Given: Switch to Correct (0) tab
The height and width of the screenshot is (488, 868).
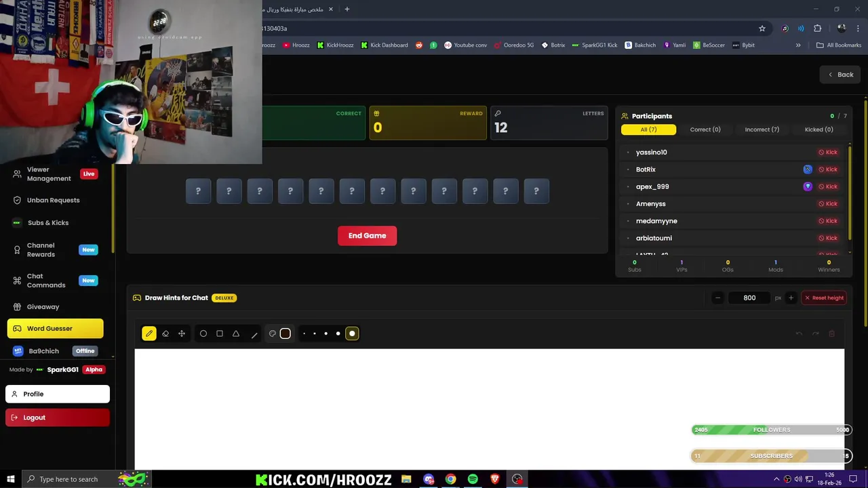Looking at the screenshot, I should coord(705,129).
